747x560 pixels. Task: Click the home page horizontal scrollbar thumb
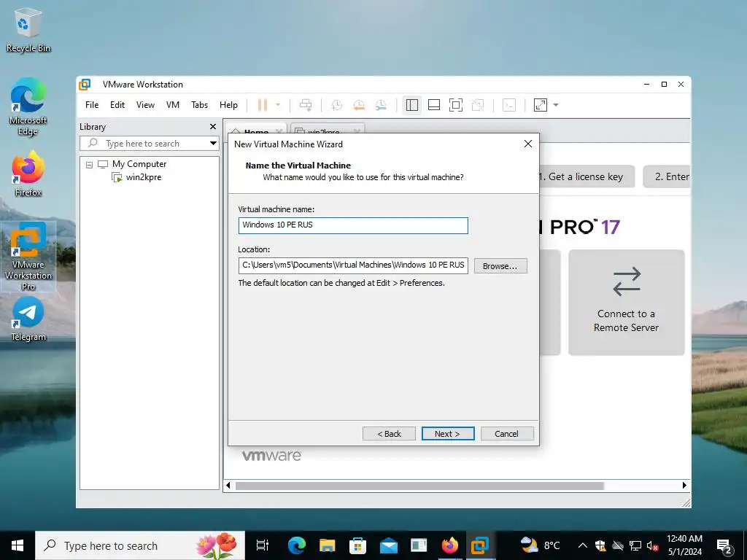click(419, 486)
